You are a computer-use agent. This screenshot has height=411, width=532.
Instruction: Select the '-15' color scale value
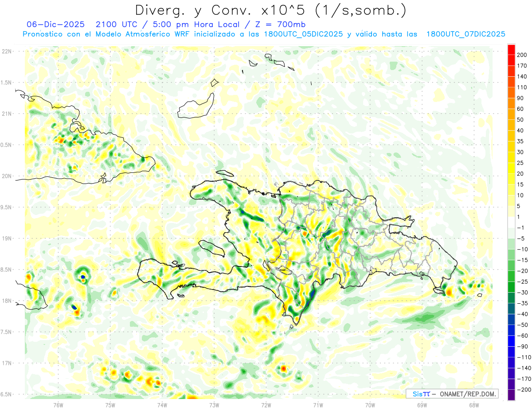(524, 260)
